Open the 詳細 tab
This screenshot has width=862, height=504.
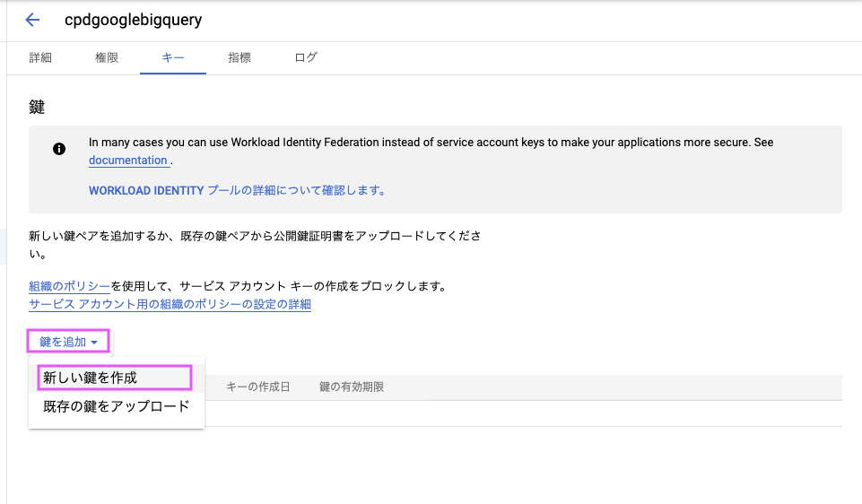point(40,57)
